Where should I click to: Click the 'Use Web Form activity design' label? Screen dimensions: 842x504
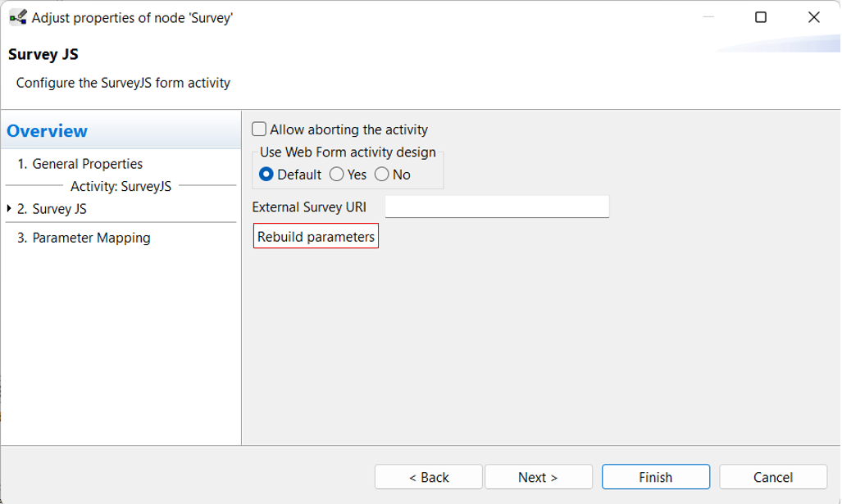point(348,152)
